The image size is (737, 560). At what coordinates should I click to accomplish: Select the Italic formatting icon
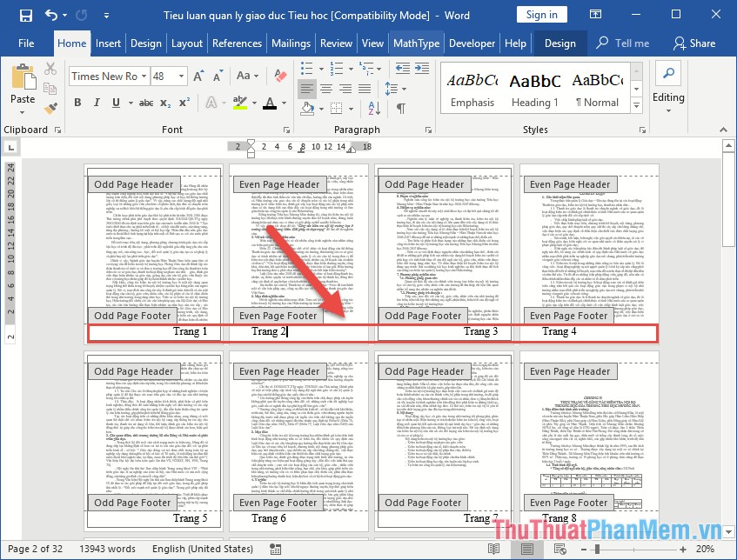click(97, 102)
